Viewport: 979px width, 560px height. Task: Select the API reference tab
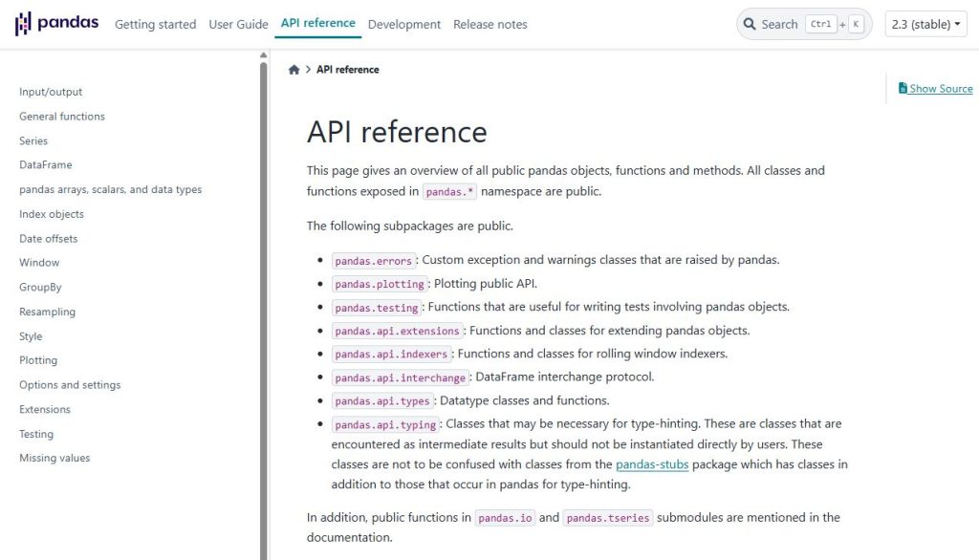317,23
